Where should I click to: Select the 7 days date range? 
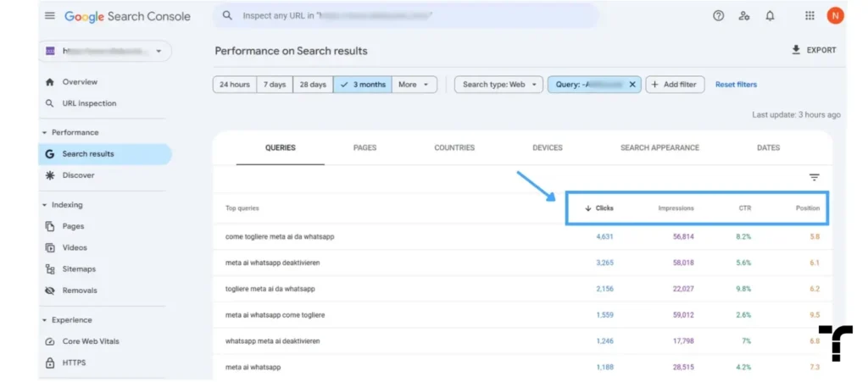275,85
